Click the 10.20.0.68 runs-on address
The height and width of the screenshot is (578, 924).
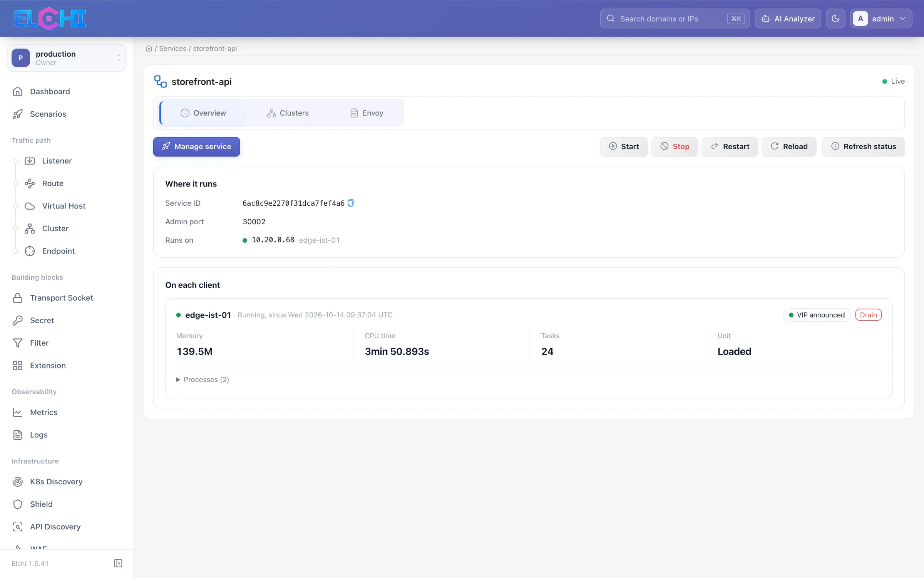273,240
